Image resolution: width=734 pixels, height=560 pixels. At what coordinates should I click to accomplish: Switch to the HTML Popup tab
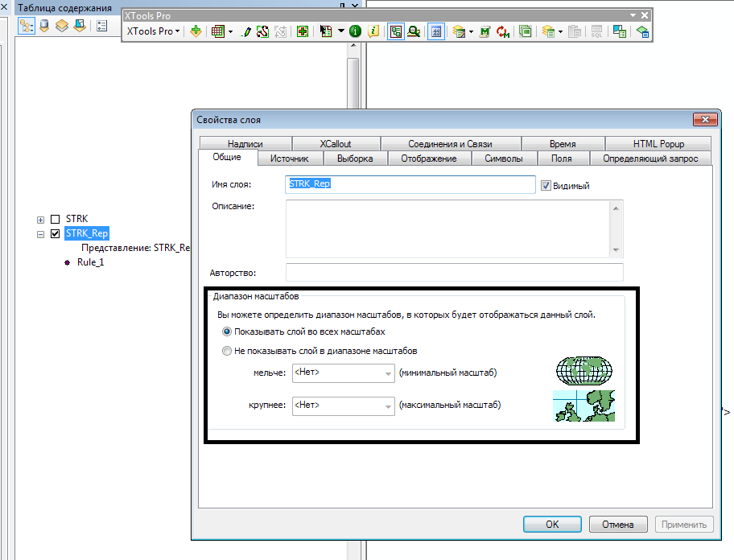658,144
